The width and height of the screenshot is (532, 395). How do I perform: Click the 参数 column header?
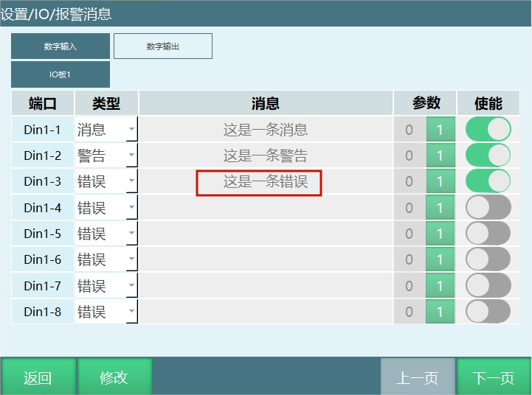426,103
